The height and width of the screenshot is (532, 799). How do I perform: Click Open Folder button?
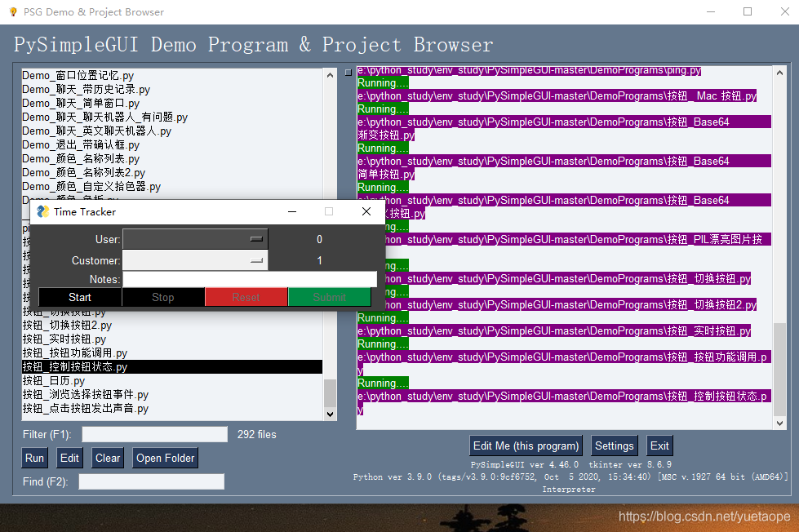point(165,458)
